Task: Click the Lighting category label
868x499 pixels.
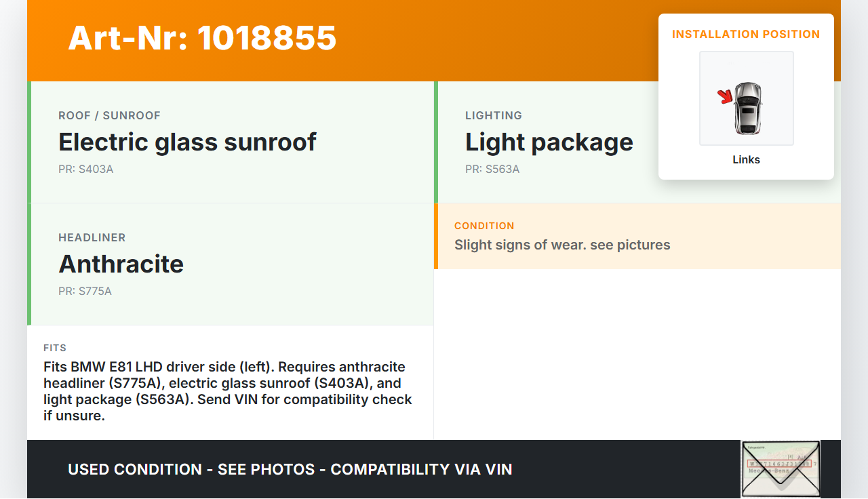Action: tap(494, 115)
